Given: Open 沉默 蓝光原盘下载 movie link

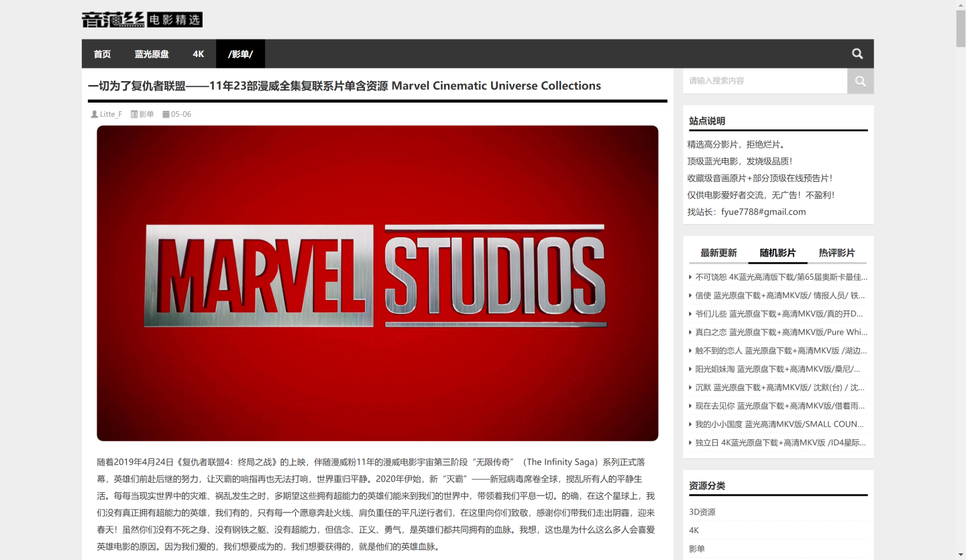Looking at the screenshot, I should coord(780,388).
